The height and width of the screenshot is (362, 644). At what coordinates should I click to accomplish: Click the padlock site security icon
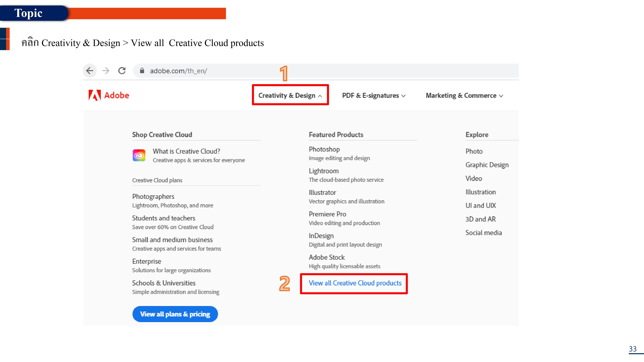coord(142,71)
